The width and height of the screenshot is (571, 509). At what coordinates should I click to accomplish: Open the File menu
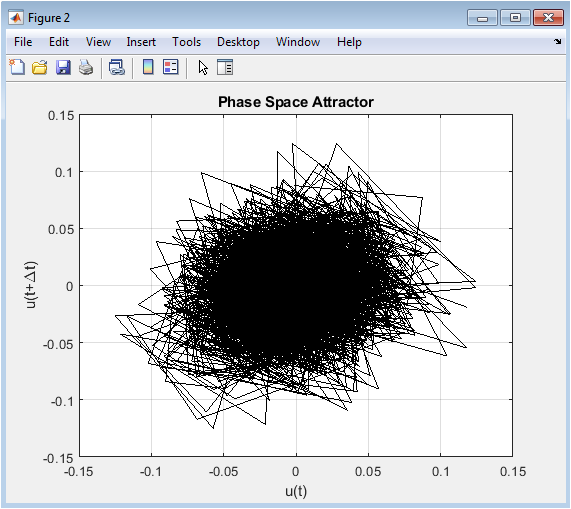coord(23,42)
